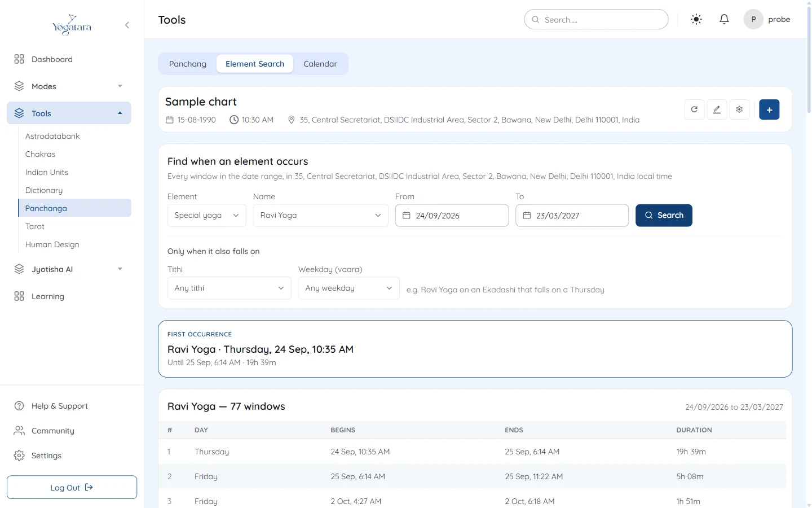Click the BEGINS column header
812x508 pixels.
pos(343,430)
